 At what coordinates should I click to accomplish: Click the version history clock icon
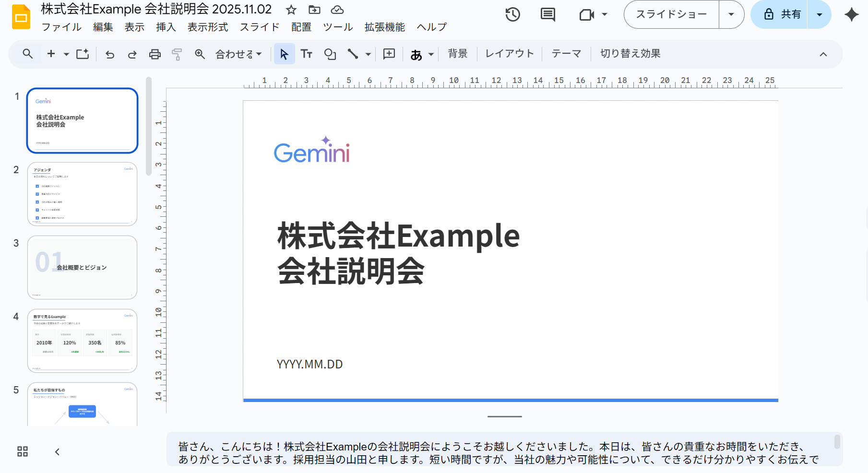point(512,14)
